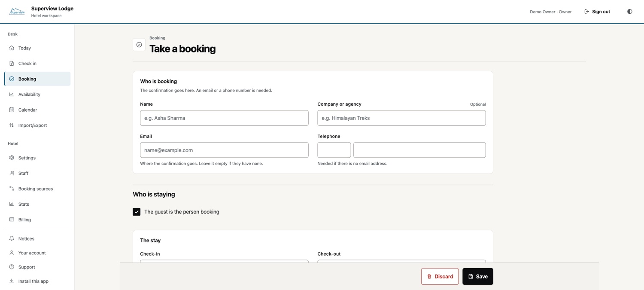Click the Telephone number field
The width and height of the screenshot is (644, 290).
tap(419, 150)
